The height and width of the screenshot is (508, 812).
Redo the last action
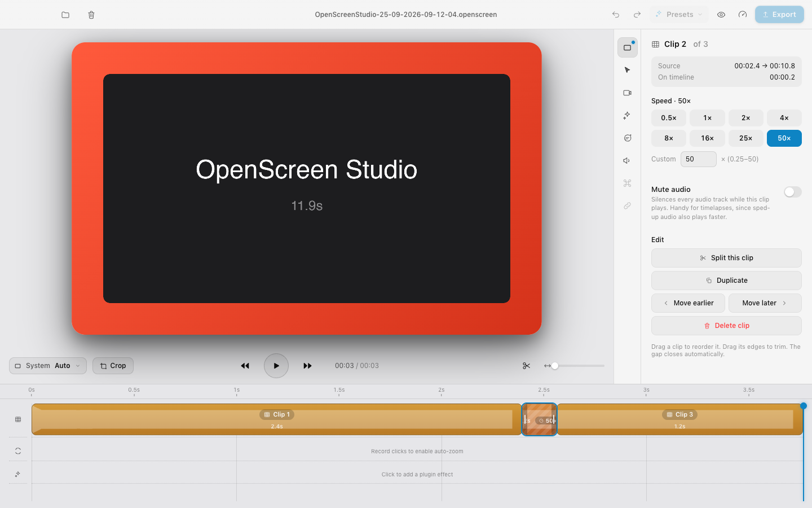pos(637,15)
